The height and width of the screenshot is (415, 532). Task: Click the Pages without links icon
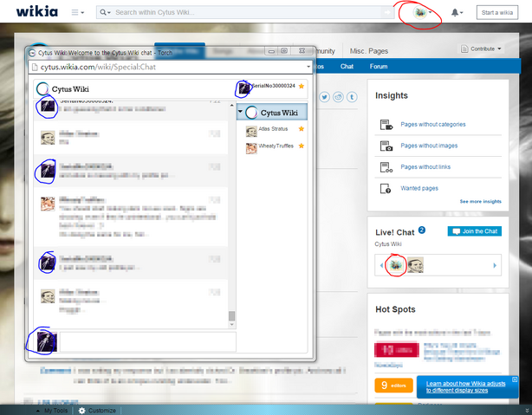coord(386,167)
